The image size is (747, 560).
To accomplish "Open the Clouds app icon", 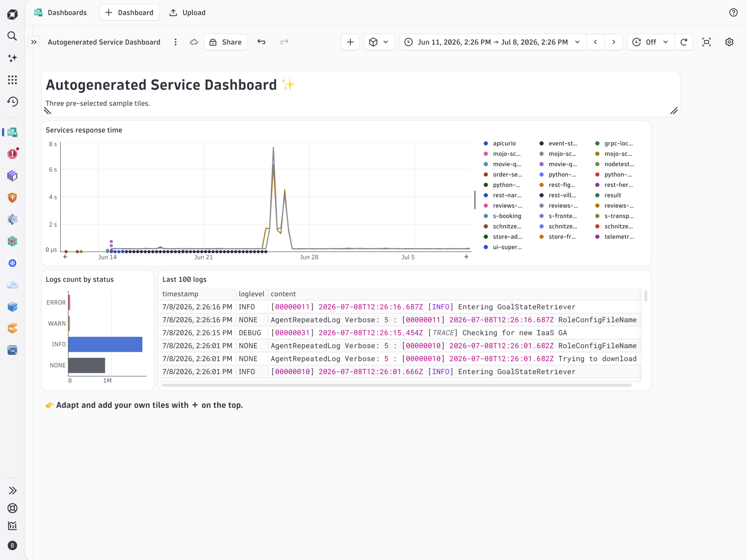I will (13, 285).
